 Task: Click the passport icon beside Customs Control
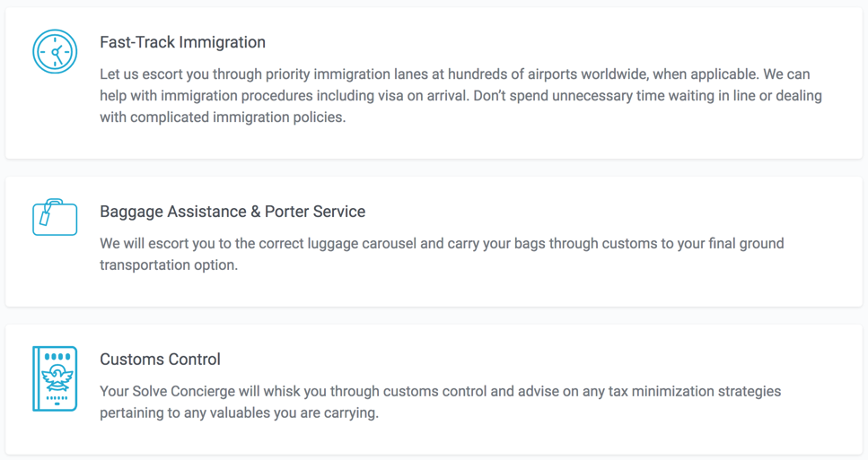(x=55, y=378)
